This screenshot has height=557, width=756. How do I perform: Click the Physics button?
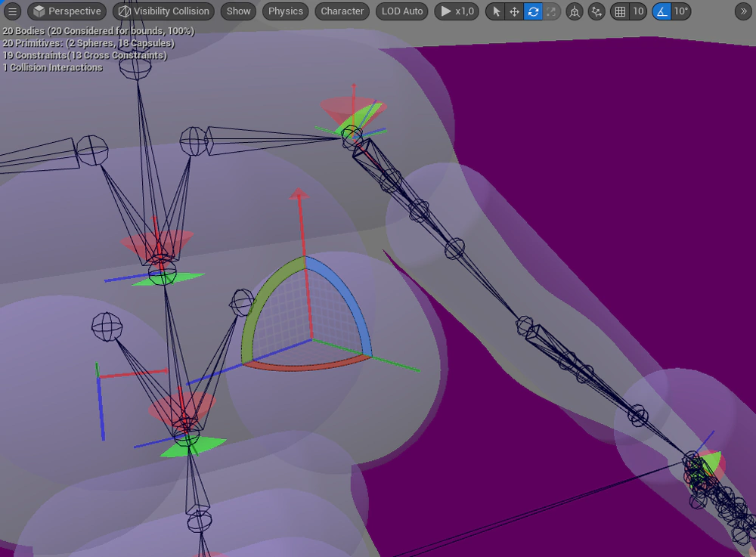285,11
